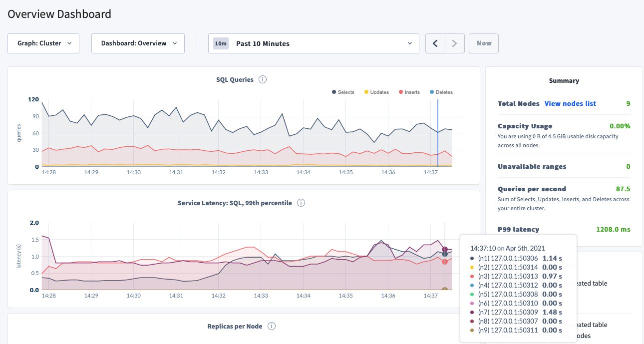
Task: Open the Graph: Cluster dropdown
Action: [43, 43]
